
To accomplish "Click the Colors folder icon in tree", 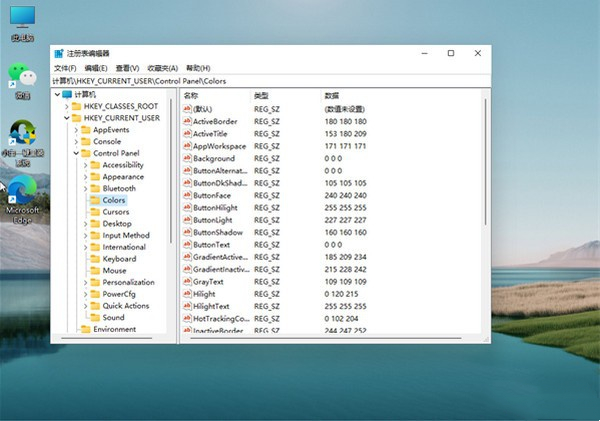I will click(x=94, y=200).
